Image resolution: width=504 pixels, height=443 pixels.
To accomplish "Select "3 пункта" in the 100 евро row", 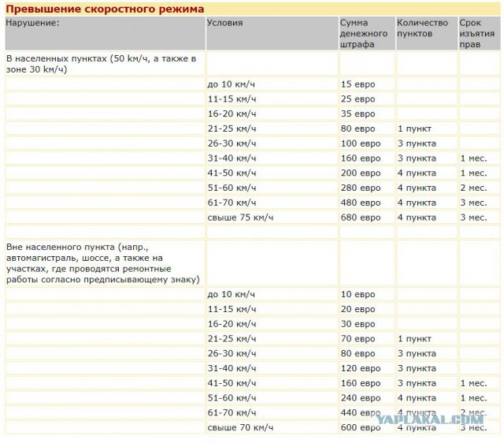I will (x=417, y=143).
